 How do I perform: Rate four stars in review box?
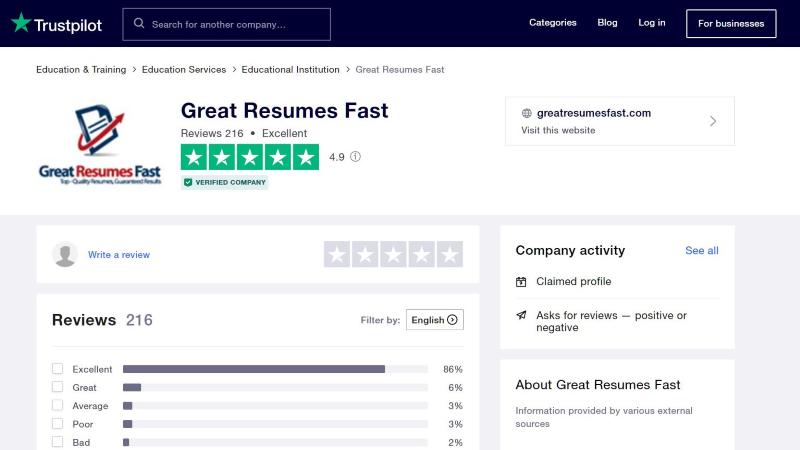coord(421,254)
